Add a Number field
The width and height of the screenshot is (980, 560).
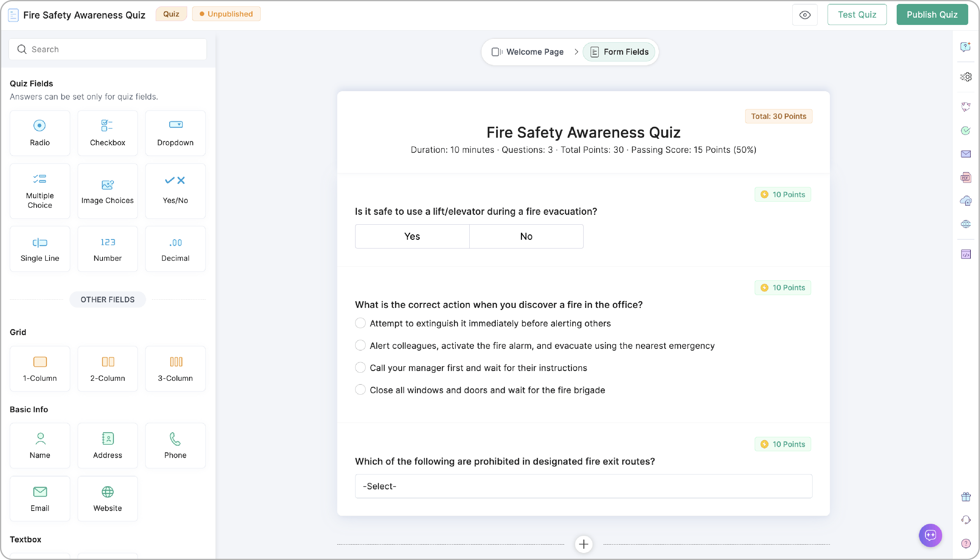point(107,249)
